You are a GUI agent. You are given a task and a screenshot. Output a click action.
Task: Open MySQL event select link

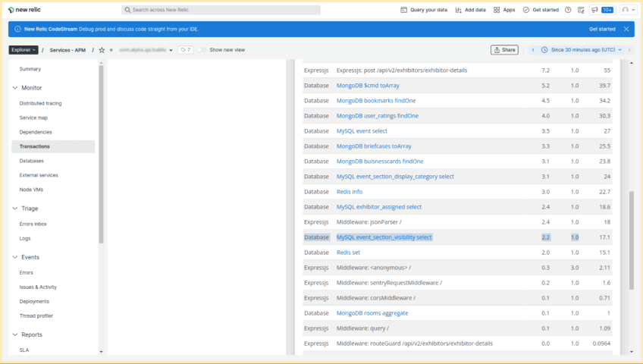tap(362, 130)
